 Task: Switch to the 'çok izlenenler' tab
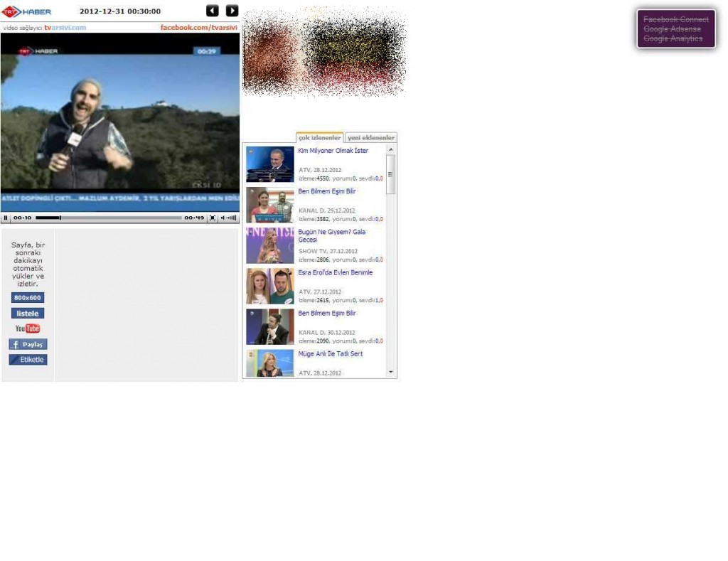click(x=319, y=138)
